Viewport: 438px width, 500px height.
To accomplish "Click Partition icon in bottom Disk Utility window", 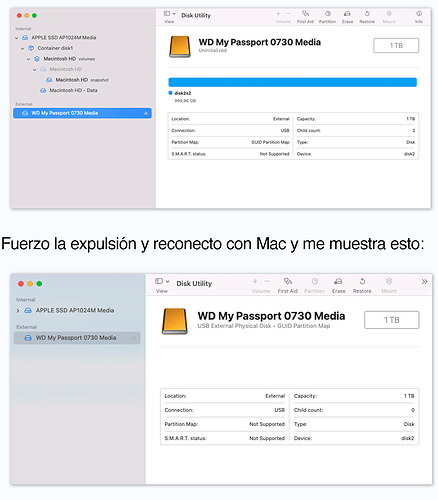I will (315, 281).
